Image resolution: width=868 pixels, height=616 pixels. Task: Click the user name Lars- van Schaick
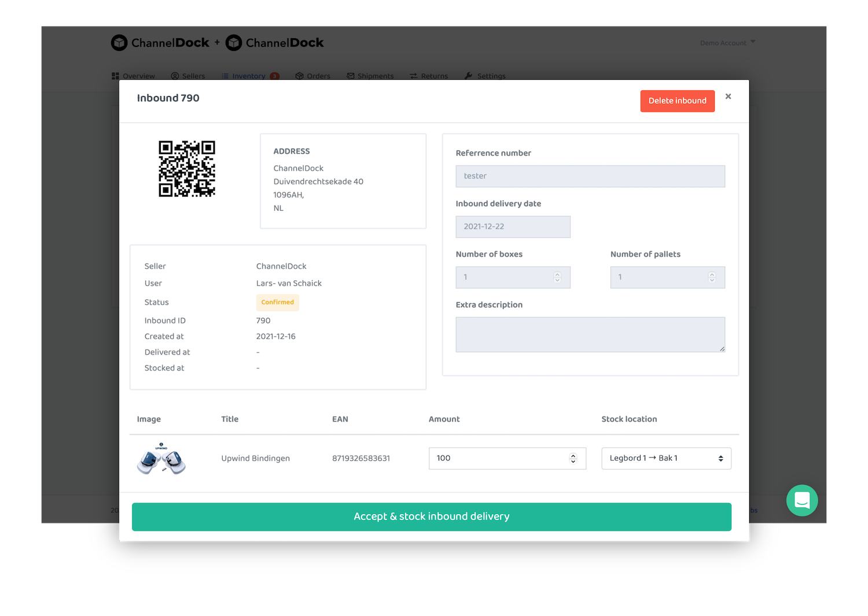coord(289,284)
